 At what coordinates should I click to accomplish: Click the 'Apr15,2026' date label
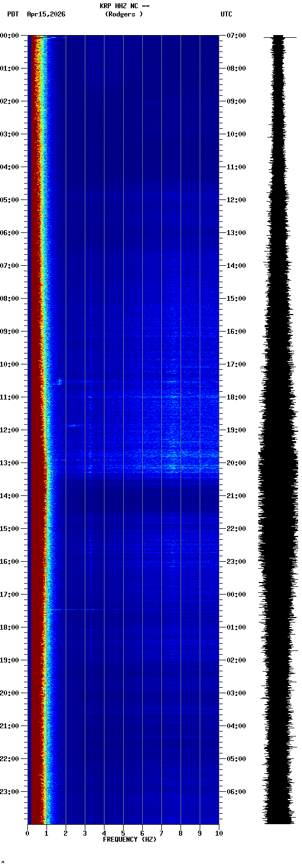[46, 14]
